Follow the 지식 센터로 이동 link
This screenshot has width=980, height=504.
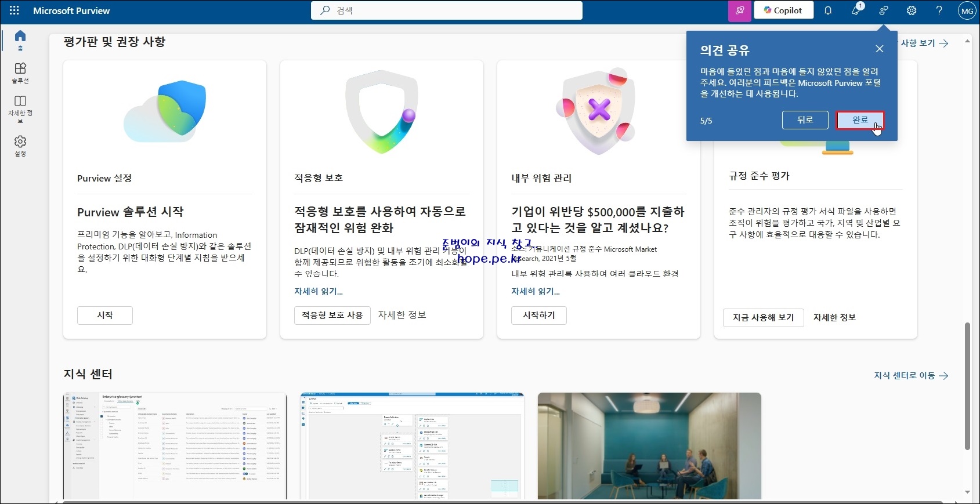click(x=911, y=375)
